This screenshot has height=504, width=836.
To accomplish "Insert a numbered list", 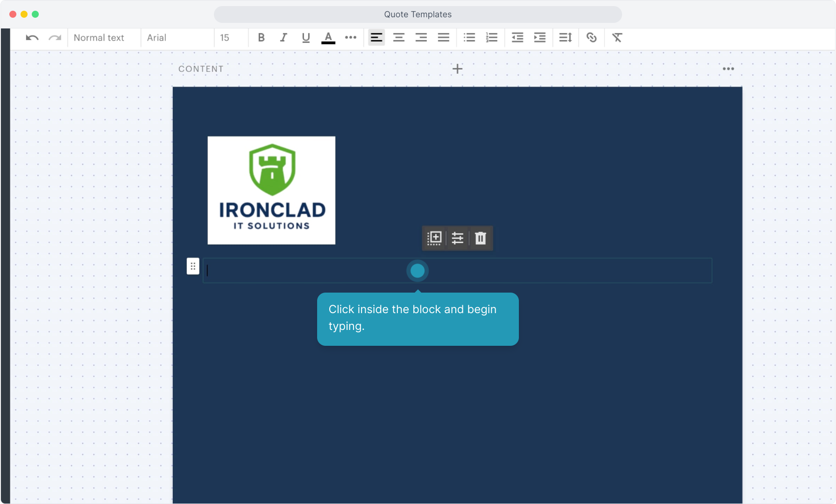I will 492,38.
